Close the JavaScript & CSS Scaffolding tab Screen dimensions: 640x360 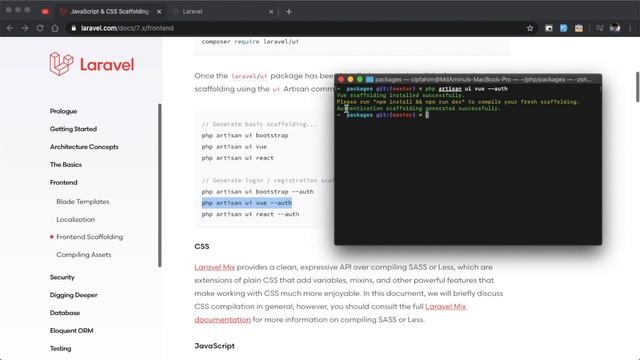(x=159, y=12)
